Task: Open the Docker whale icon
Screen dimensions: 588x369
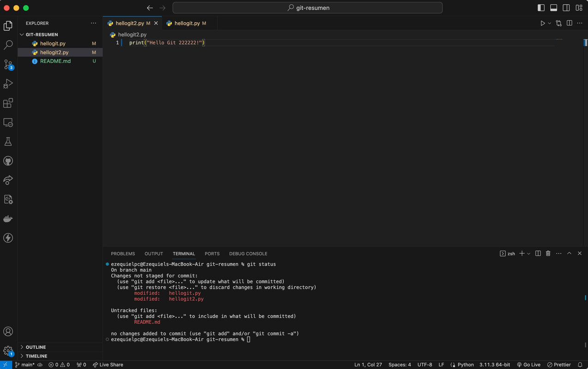Action: click(x=8, y=219)
